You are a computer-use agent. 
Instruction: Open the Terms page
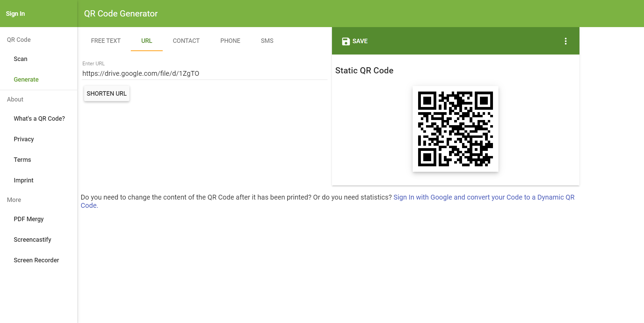[22, 160]
